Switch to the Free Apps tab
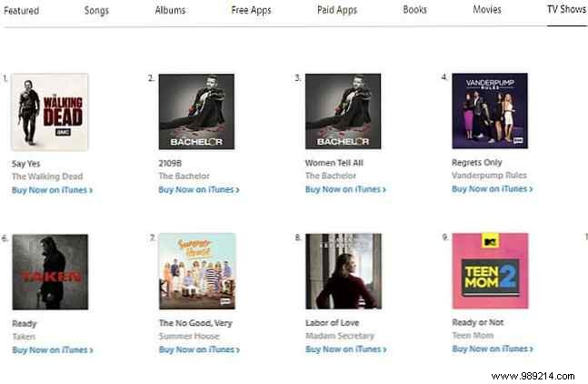This screenshot has width=588, height=384. tap(253, 10)
